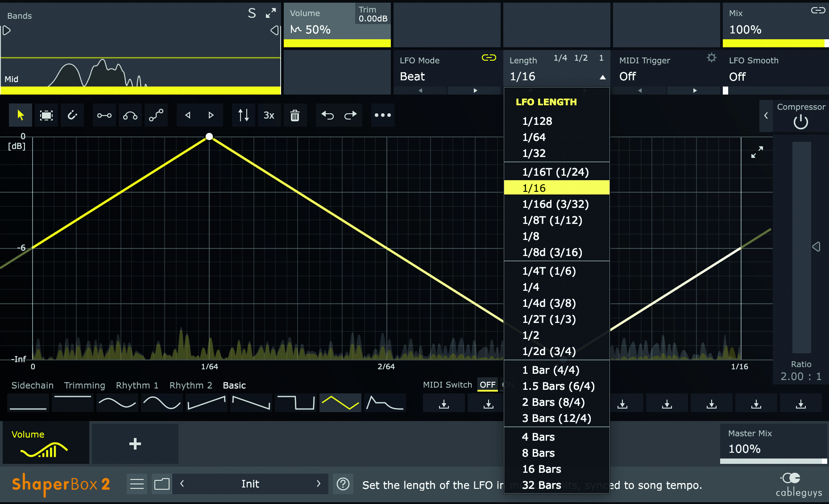Switch to Rhythm 2 preset category

(191, 385)
